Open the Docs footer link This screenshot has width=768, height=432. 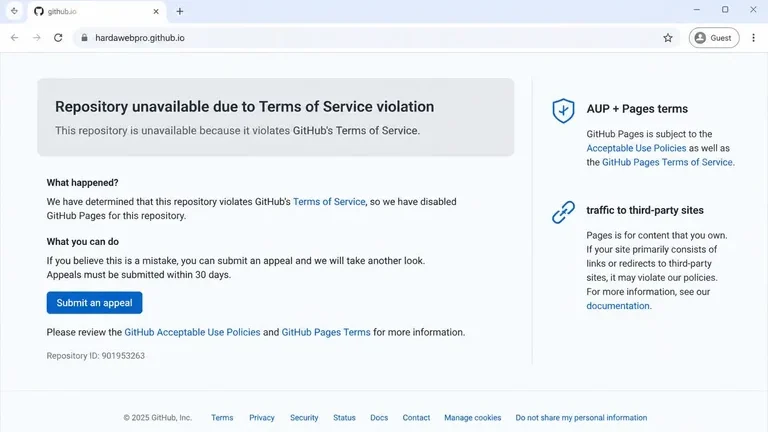379,418
